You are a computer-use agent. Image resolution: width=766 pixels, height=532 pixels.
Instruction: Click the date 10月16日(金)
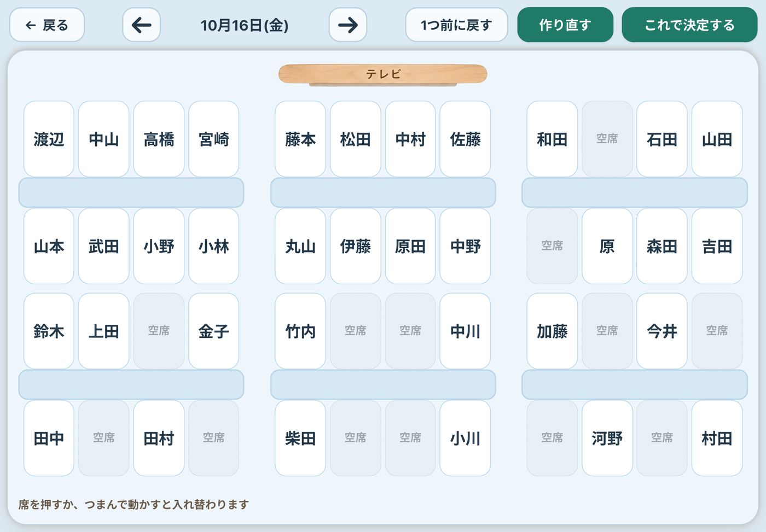pos(245,25)
